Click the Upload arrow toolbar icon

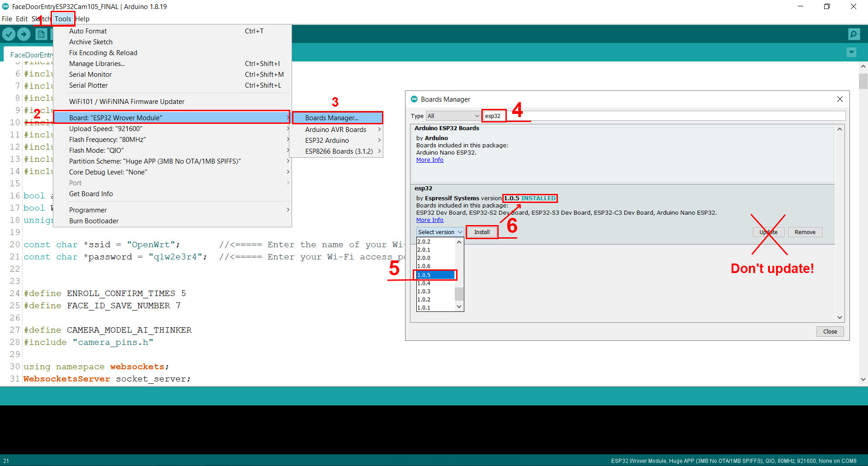24,34
